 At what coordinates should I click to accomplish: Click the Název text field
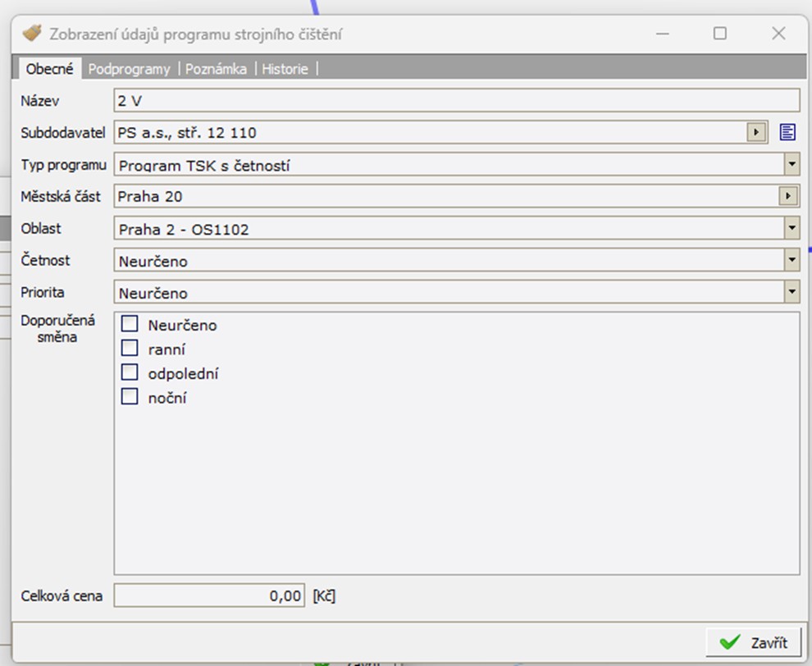pyautogui.click(x=455, y=100)
